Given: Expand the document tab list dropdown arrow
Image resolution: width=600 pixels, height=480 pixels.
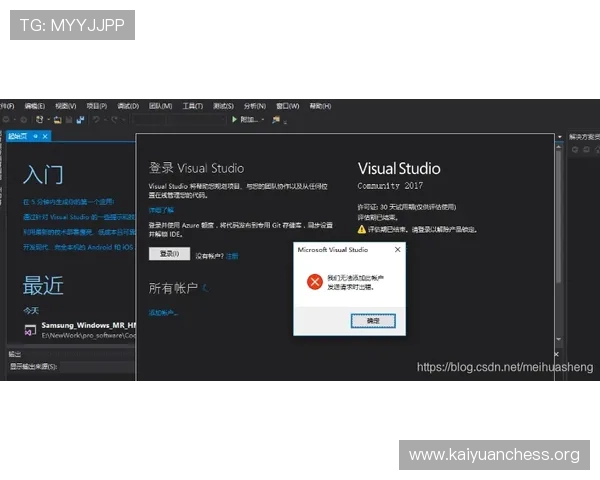Looking at the screenshot, I should (x=561, y=136).
